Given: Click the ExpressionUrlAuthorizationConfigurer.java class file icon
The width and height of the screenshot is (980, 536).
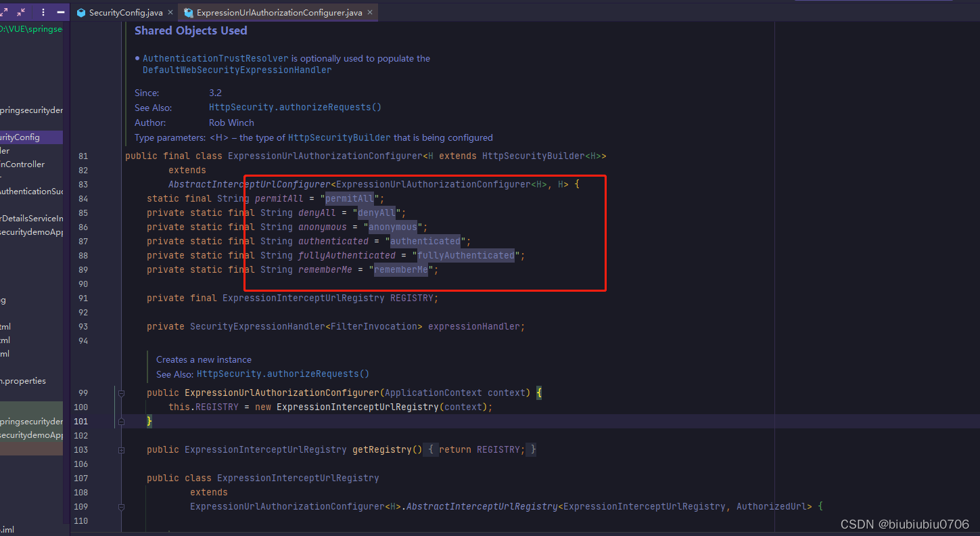Looking at the screenshot, I should coord(189,12).
